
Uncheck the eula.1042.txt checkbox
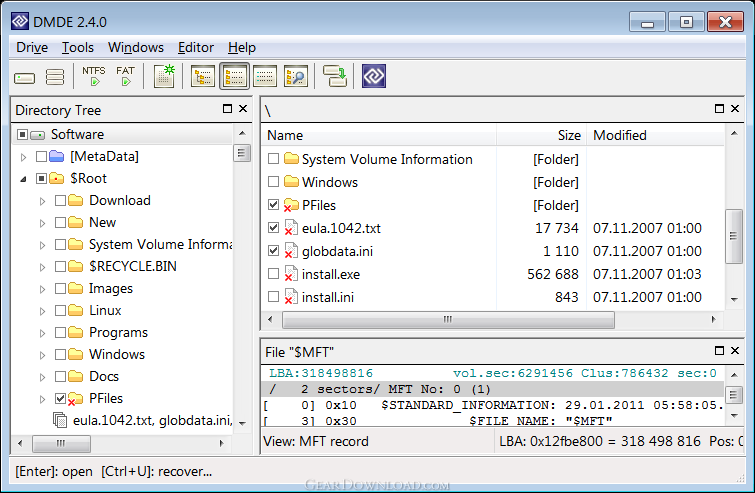pos(273,227)
